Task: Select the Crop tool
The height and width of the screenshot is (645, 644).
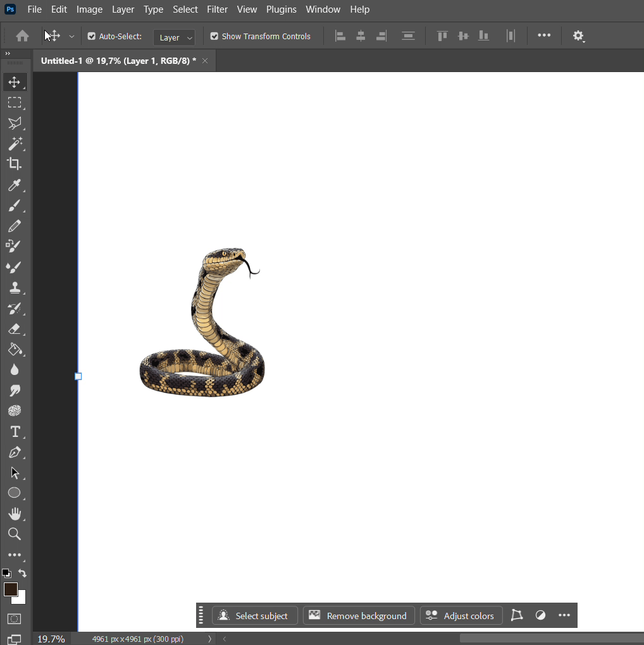Action: (x=14, y=164)
